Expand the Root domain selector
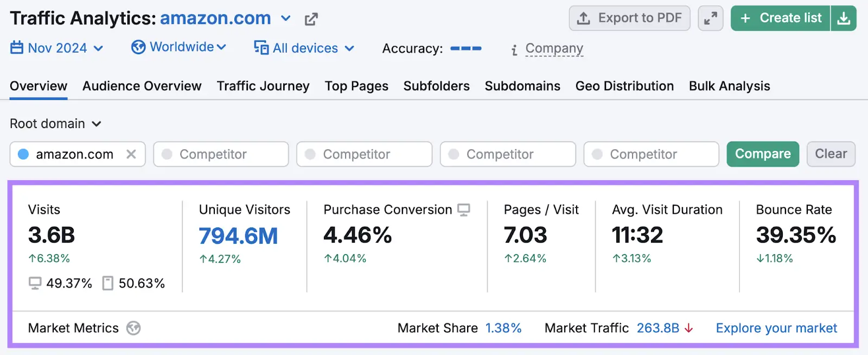Viewport: 868px width, 355px height. [55, 124]
